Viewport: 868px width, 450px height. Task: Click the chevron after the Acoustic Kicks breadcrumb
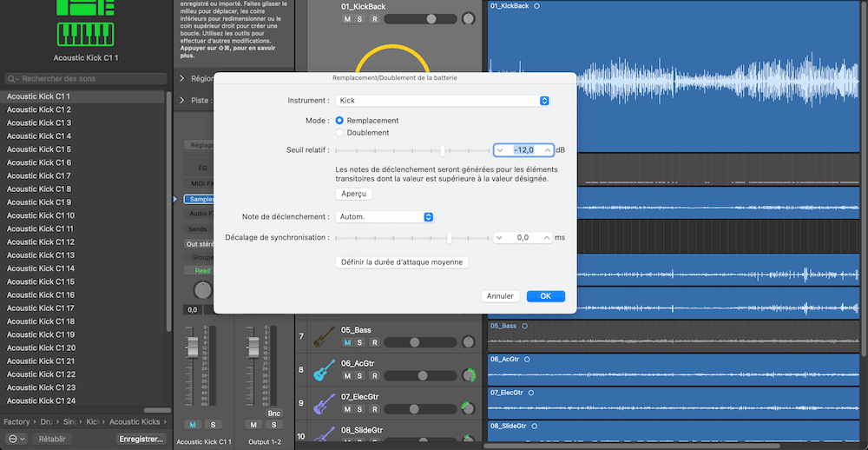(164, 421)
